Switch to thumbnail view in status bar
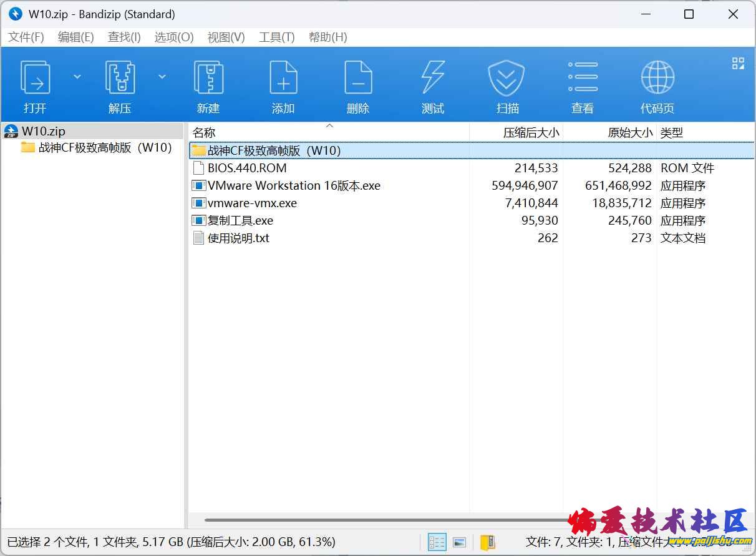Screen dimensions: 756x556 [459, 542]
